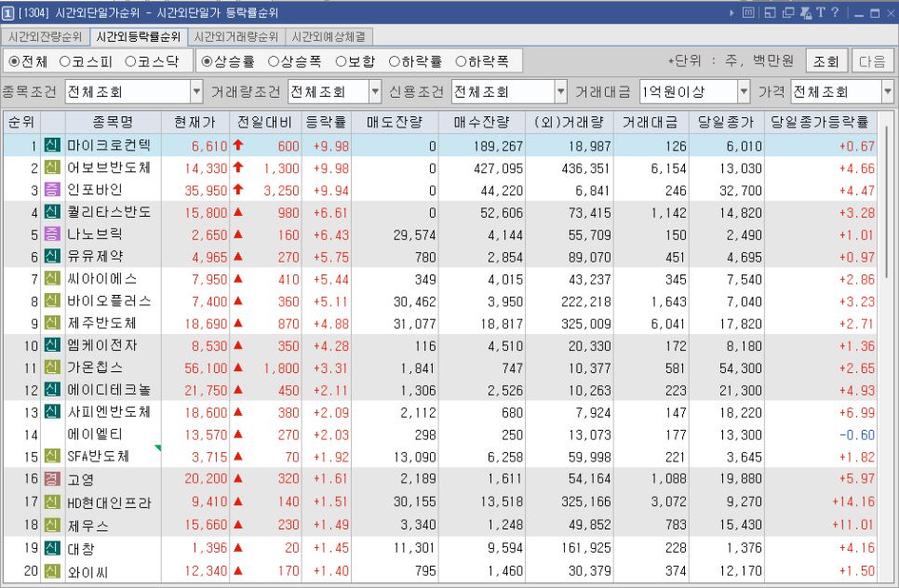The image size is (899, 588).
Task: Switch to the 시간외예상체결 tab
Action: [x=329, y=36]
